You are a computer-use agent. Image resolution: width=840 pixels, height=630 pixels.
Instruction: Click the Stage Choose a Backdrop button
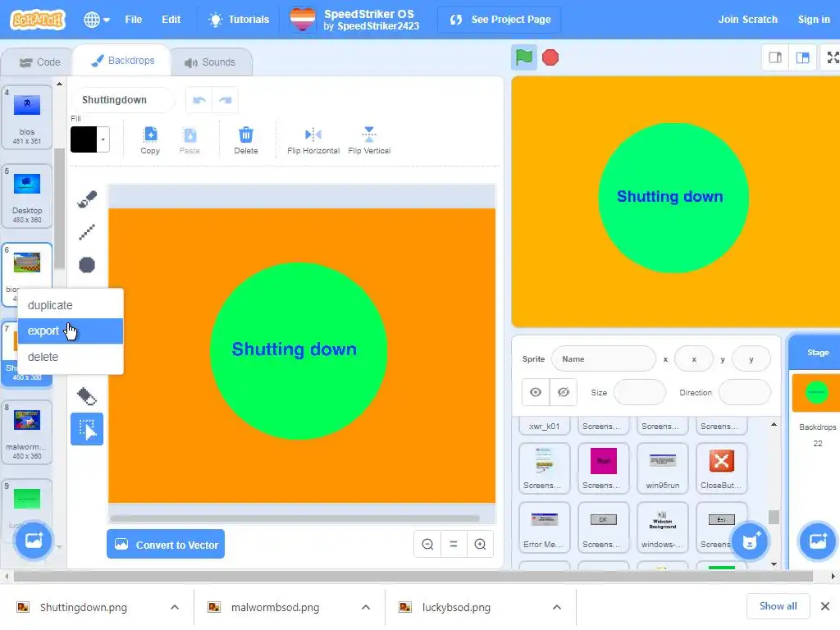coord(818,541)
